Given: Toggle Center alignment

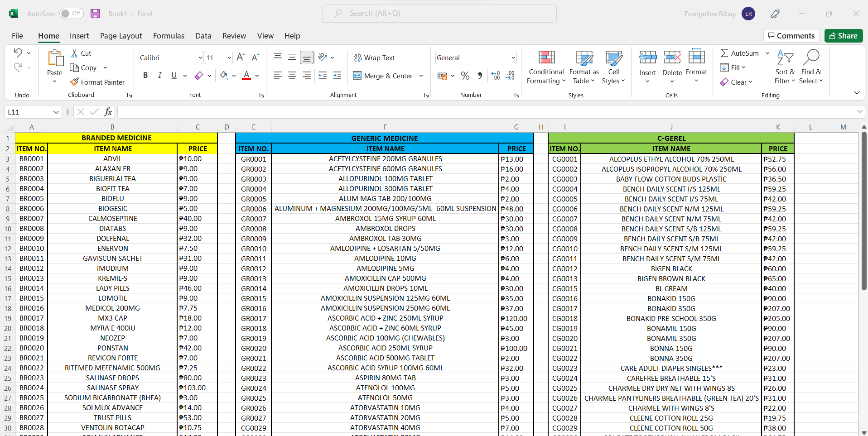Looking at the screenshot, I should coord(292,76).
